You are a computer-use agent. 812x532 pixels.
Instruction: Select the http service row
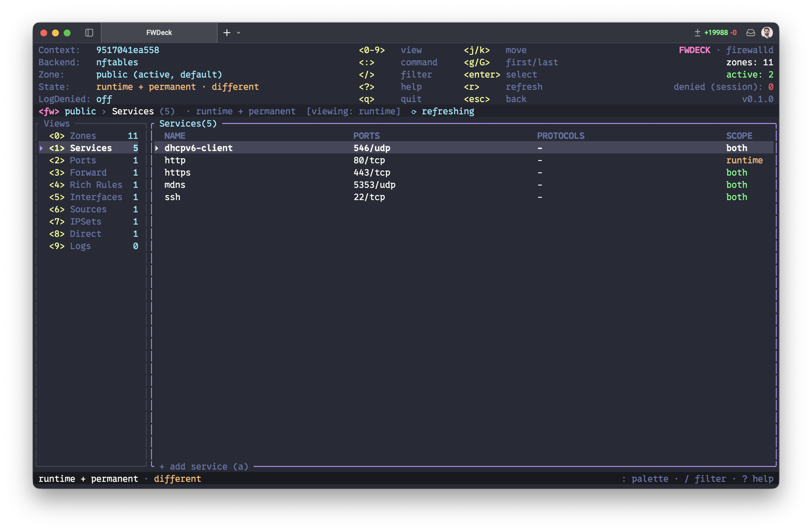(464, 160)
